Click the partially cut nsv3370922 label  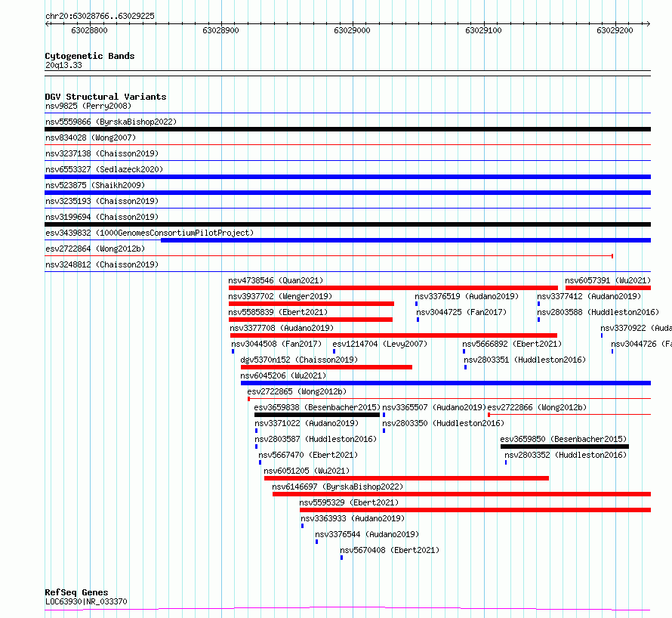pyautogui.click(x=636, y=328)
